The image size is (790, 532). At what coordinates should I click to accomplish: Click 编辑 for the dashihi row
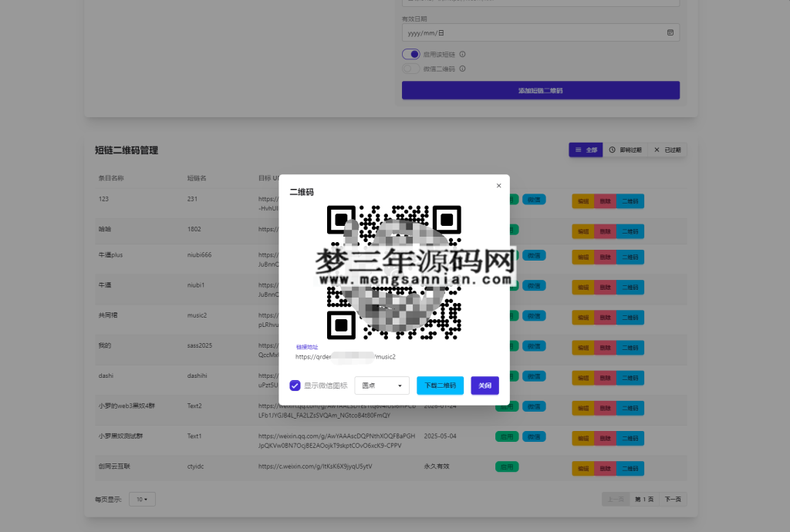coord(583,378)
